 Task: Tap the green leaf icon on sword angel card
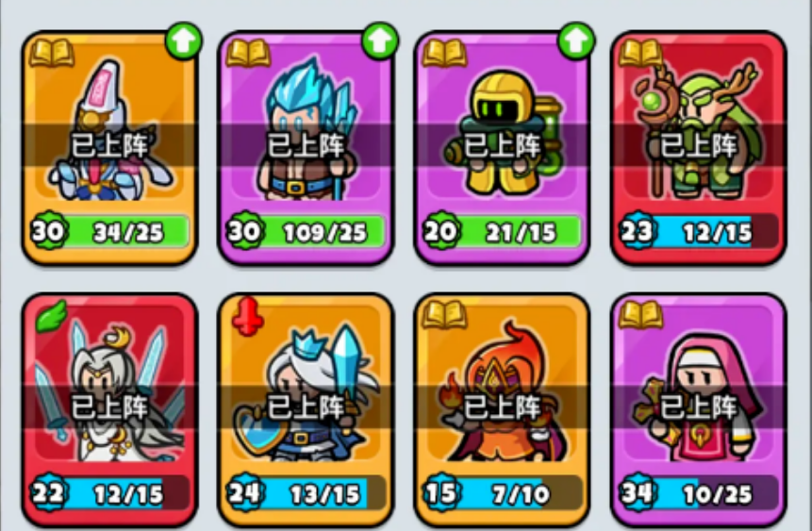coord(52,316)
